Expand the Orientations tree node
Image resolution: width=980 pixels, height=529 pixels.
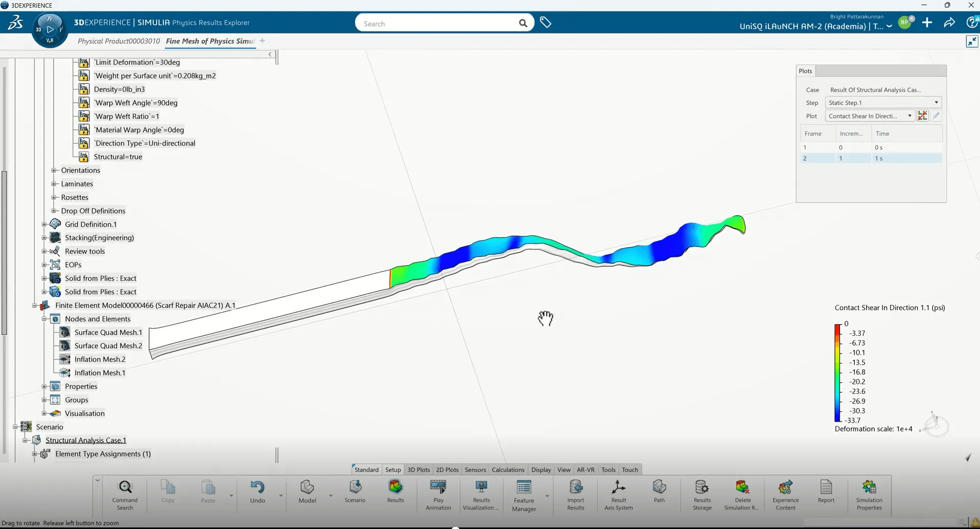[54, 170]
